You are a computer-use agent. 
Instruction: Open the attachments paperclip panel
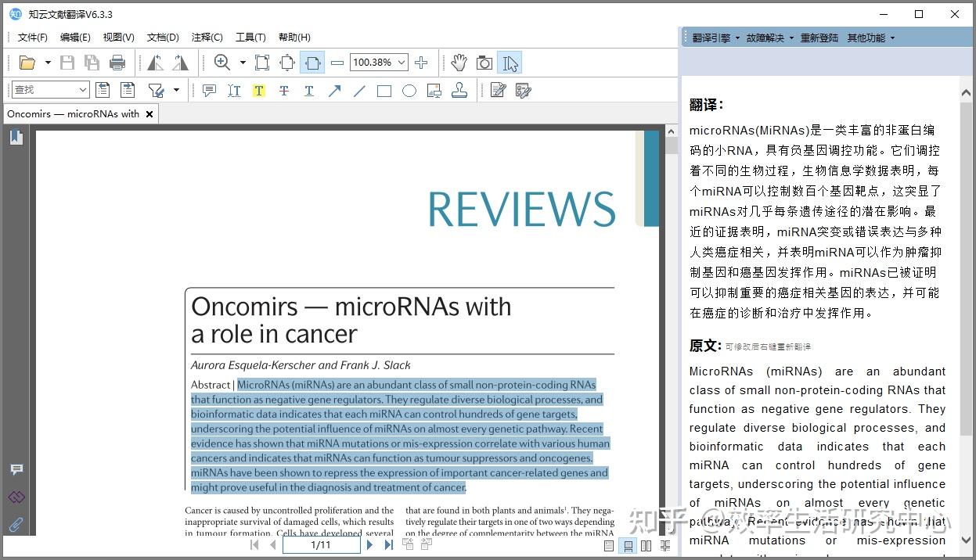(x=16, y=524)
